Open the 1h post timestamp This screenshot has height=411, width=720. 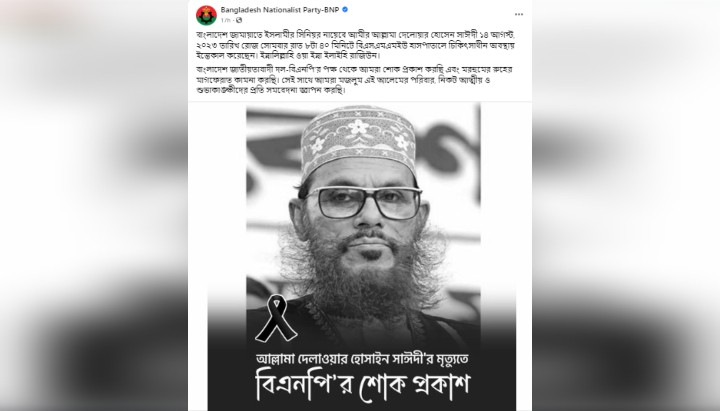click(225, 21)
